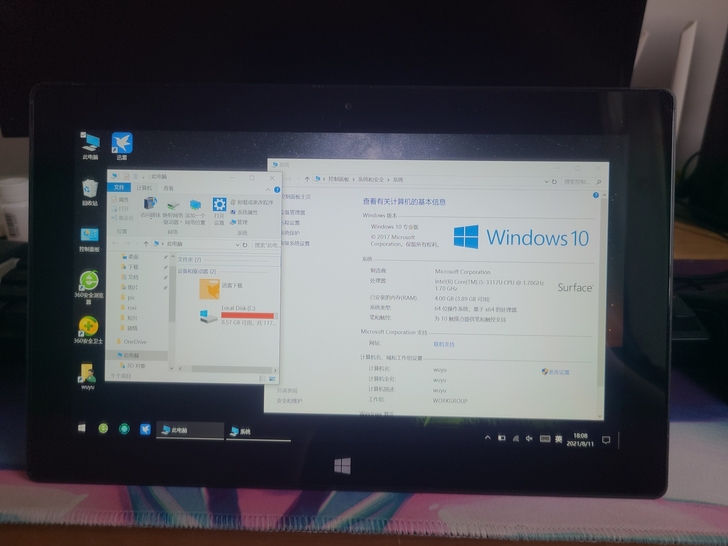This screenshot has height=546, width=728.
Task: Open the Windows Start button
Action: click(82, 428)
